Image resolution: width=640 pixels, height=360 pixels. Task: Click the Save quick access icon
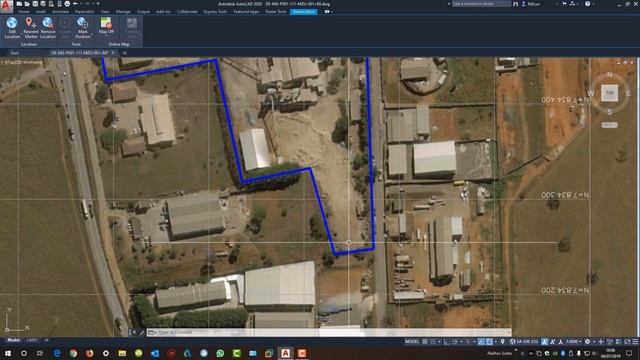pos(35,4)
